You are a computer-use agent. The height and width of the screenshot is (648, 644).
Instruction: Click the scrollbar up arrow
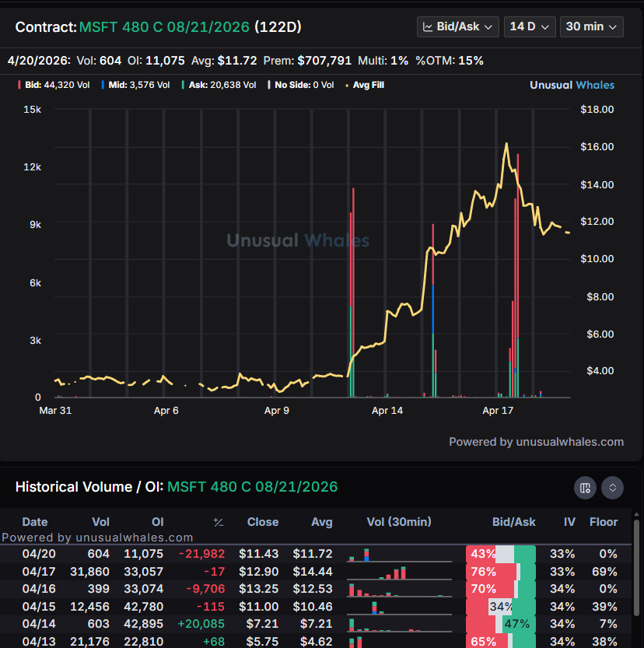[636, 514]
